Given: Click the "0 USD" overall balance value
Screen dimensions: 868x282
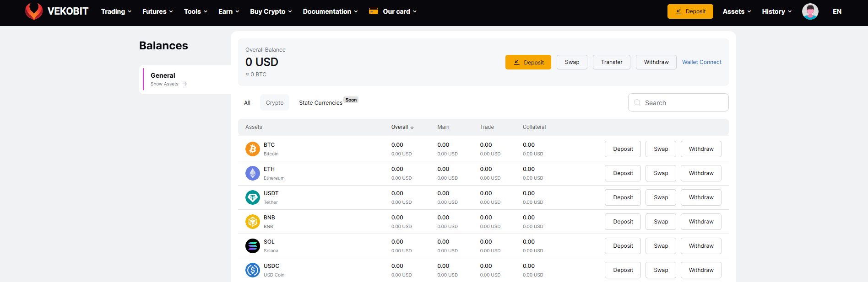Looking at the screenshot, I should tap(262, 62).
